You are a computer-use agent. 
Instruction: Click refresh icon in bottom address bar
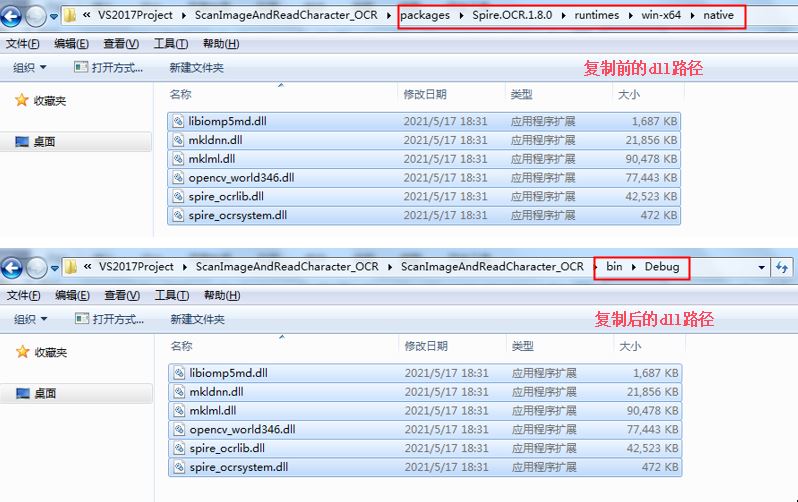click(x=782, y=267)
